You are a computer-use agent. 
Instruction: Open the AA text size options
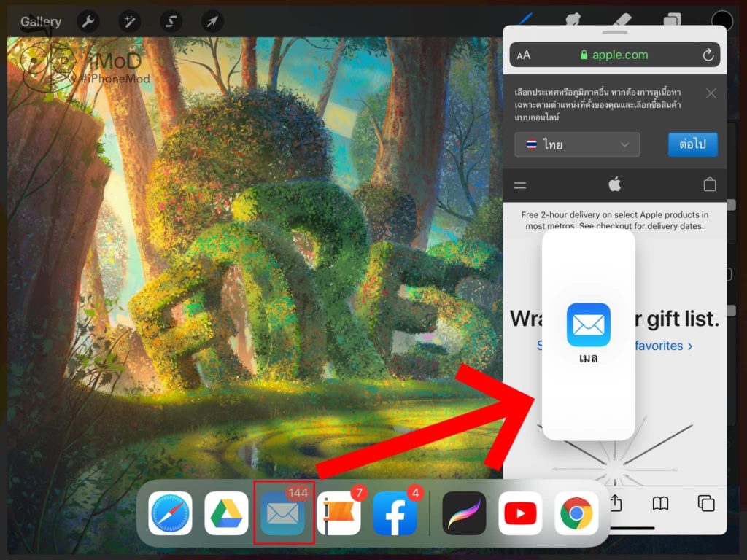pyautogui.click(x=525, y=54)
